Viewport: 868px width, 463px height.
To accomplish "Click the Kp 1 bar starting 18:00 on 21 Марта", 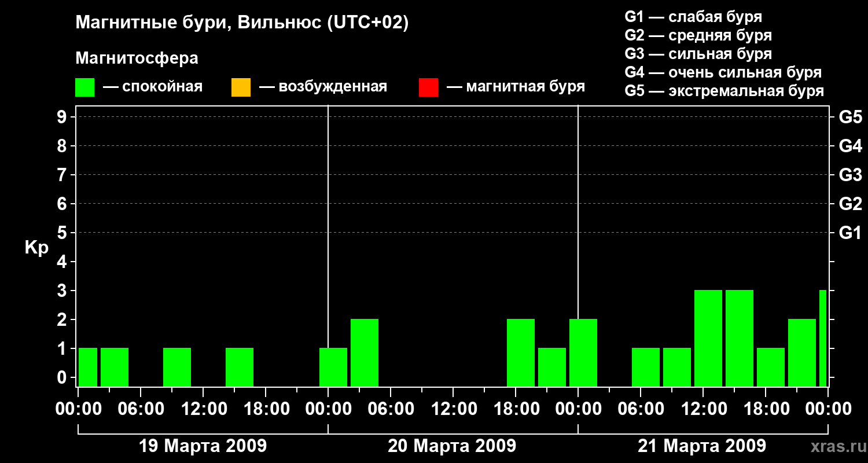I will coord(771,367).
